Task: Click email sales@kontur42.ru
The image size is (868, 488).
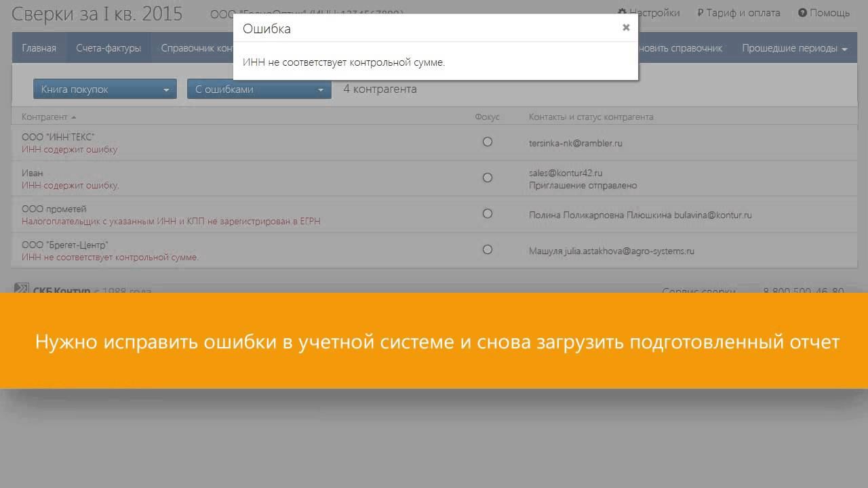Action: [x=566, y=173]
